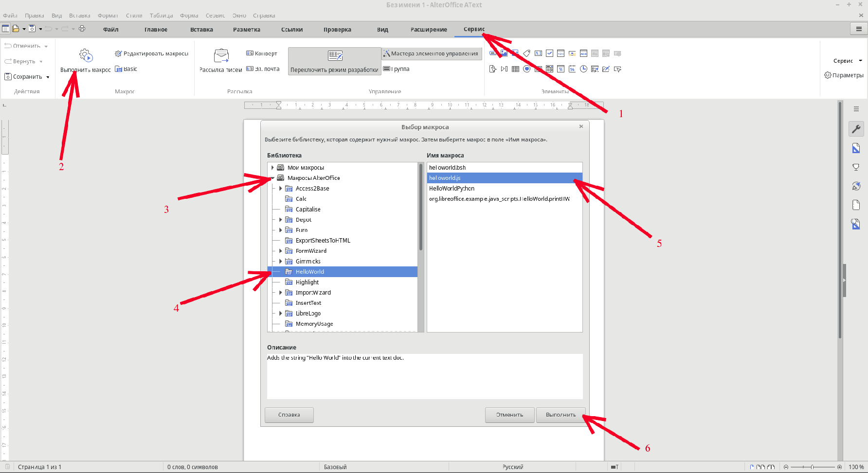Screen dimensions: 868x473
Task: Insert a radio button form control
Action: (526, 69)
